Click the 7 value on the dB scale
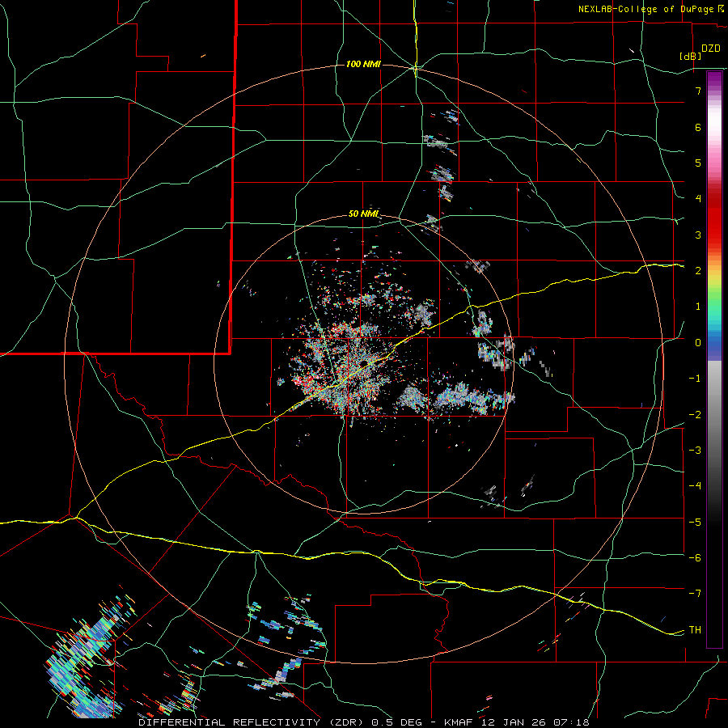The image size is (728, 728). (698, 91)
